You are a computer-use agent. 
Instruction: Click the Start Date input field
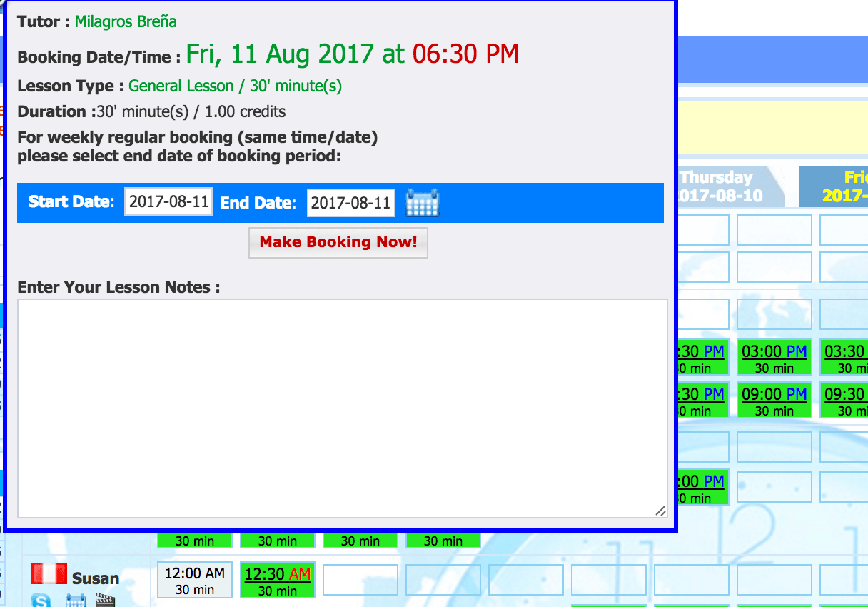[168, 202]
